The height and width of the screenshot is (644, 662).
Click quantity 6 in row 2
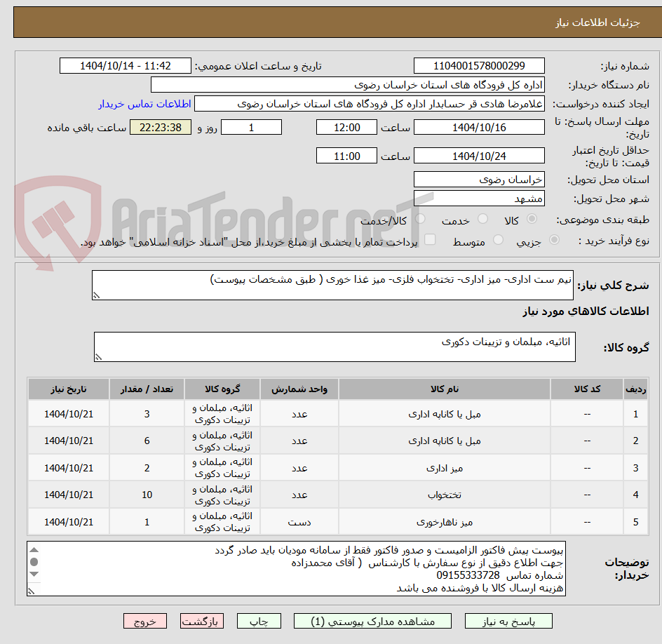click(x=147, y=441)
